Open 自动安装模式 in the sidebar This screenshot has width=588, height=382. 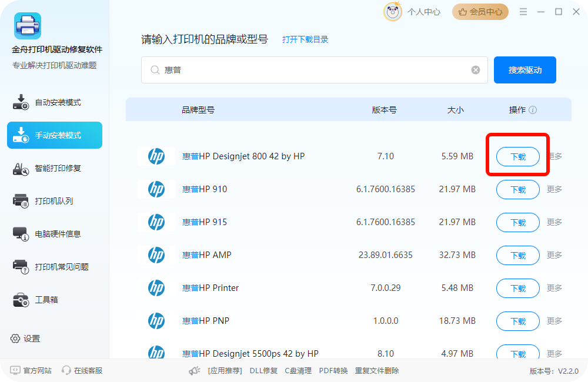(x=55, y=102)
